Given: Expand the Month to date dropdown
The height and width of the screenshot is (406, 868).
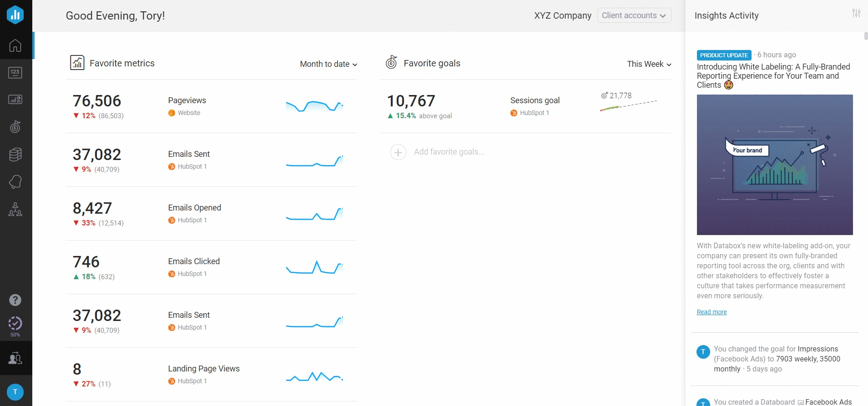Looking at the screenshot, I should click(328, 64).
